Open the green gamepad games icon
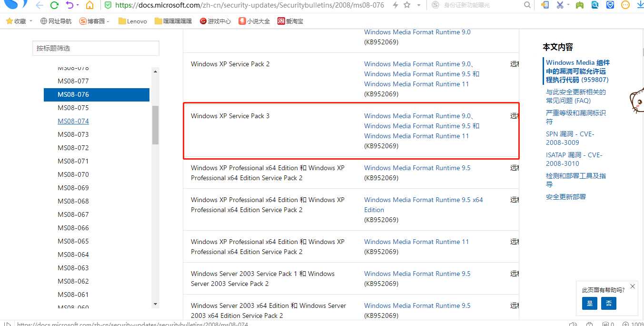This screenshot has width=644, height=326. click(579, 5)
